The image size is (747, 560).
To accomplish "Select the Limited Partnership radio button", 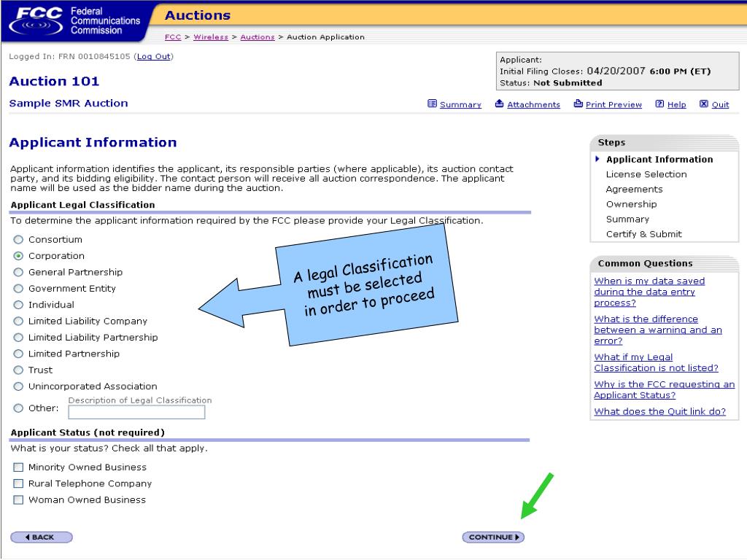I will pyautogui.click(x=18, y=354).
